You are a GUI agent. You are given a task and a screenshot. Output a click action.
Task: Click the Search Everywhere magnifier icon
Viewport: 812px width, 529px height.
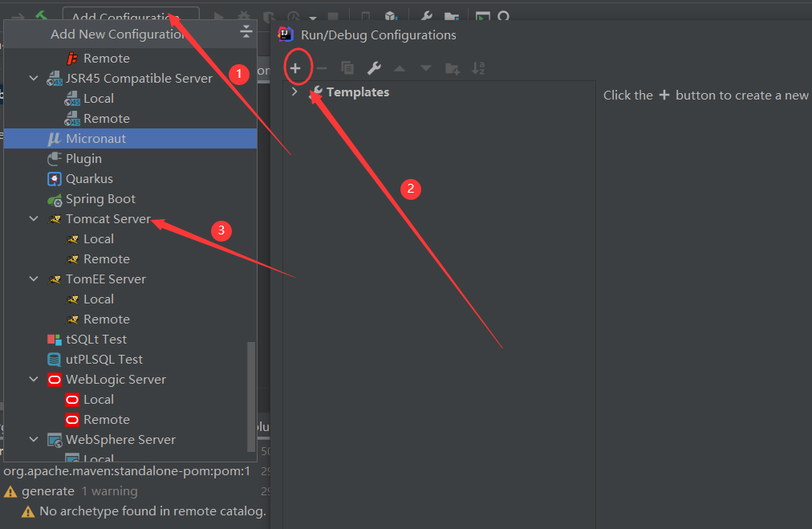click(x=503, y=17)
